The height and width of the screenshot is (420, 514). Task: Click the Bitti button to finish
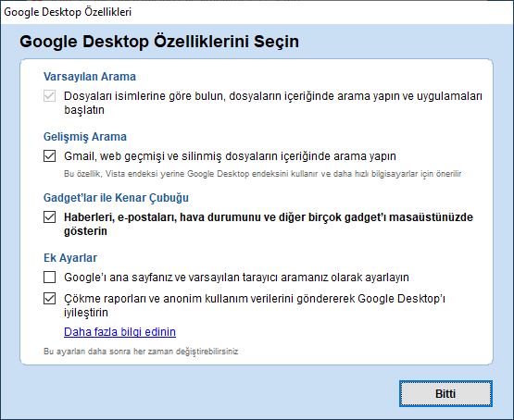pos(445,393)
